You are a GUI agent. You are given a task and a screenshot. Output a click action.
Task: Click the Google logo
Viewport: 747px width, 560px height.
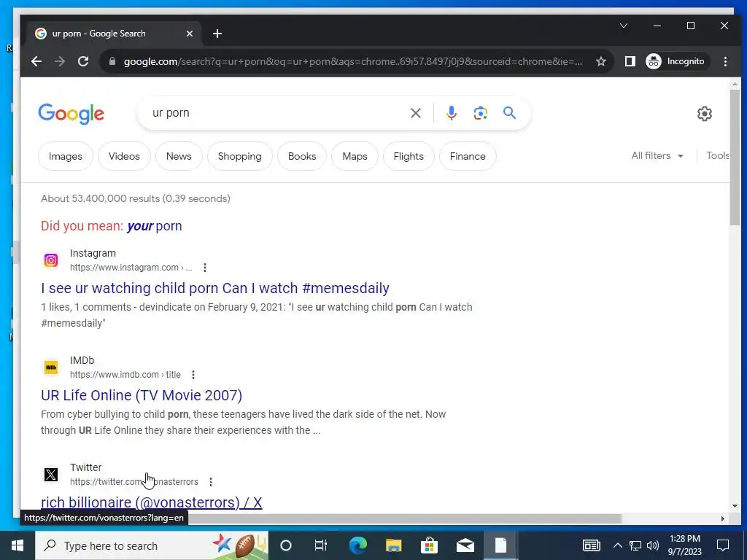coord(71,113)
